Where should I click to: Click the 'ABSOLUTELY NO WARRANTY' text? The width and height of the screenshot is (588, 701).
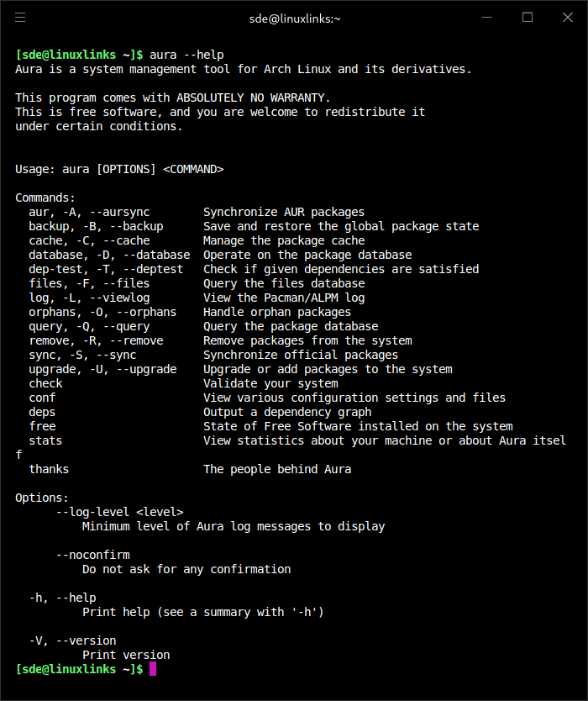tap(253, 98)
